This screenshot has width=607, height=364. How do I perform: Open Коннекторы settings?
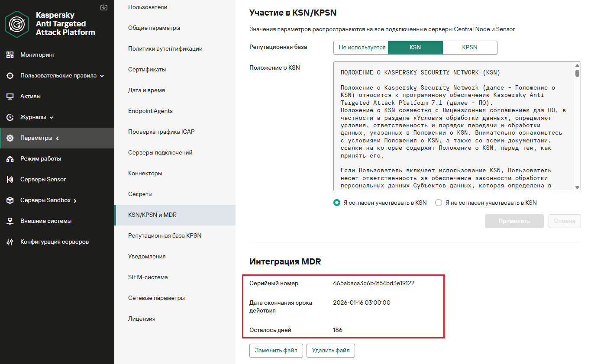coord(175,174)
